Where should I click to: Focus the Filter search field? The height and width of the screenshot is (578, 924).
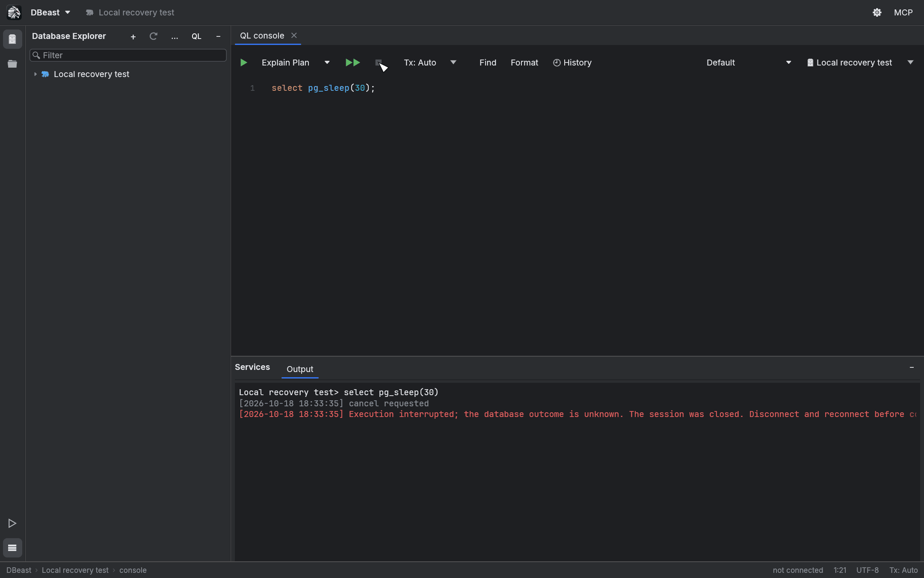[128, 55]
